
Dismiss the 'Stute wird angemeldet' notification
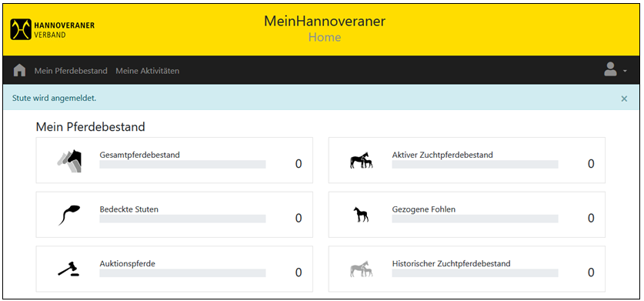click(624, 99)
